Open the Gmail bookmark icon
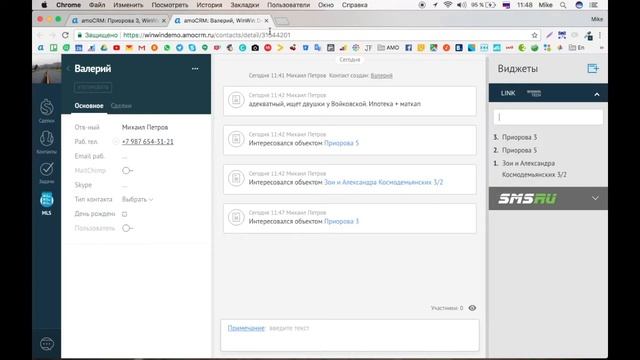 [142, 48]
